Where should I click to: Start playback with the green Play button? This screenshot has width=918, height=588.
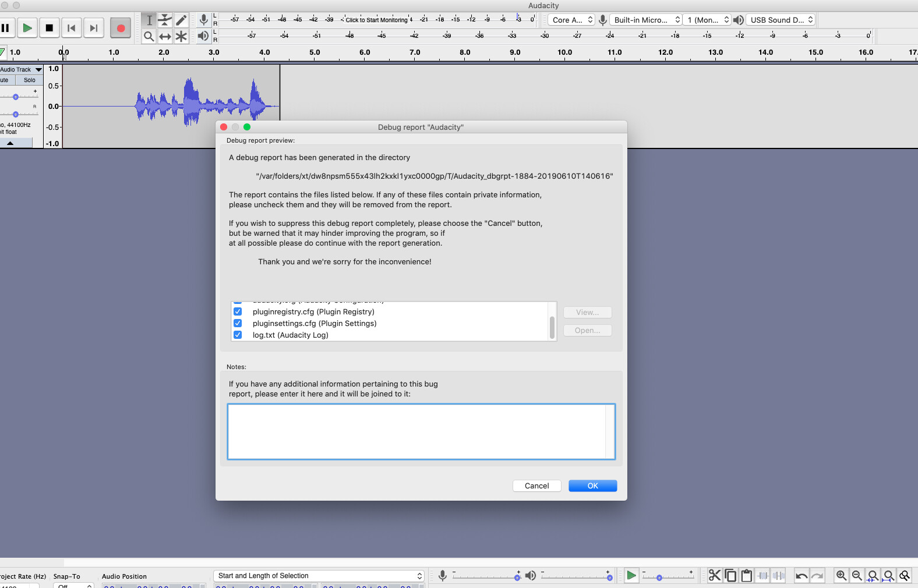pyautogui.click(x=27, y=28)
